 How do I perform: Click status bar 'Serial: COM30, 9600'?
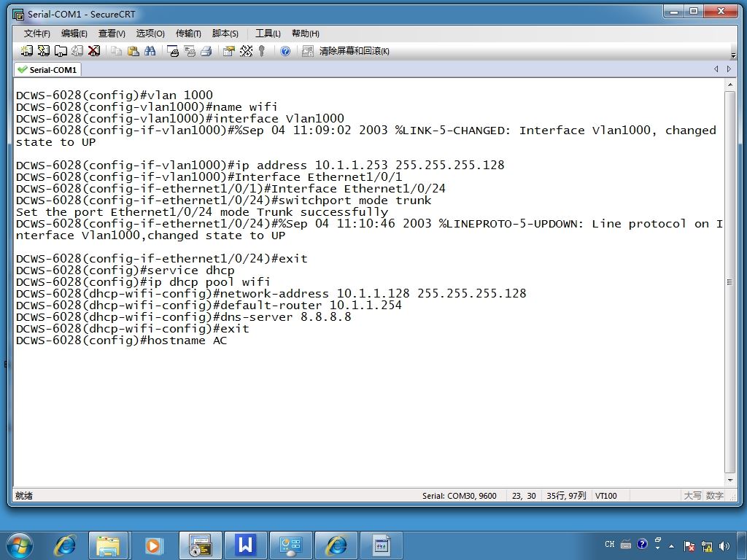pos(460,496)
